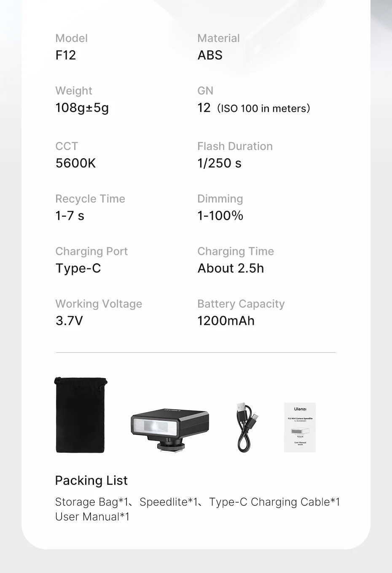
Task: Click the Flash Duration value 1/250 s
Action: tap(219, 163)
